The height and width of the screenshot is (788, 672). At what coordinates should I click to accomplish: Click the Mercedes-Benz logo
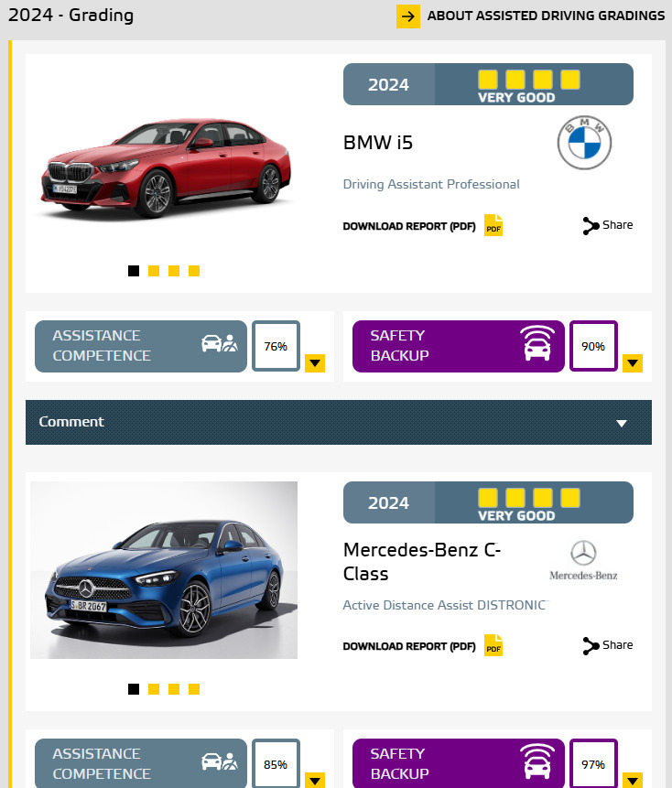click(x=583, y=560)
